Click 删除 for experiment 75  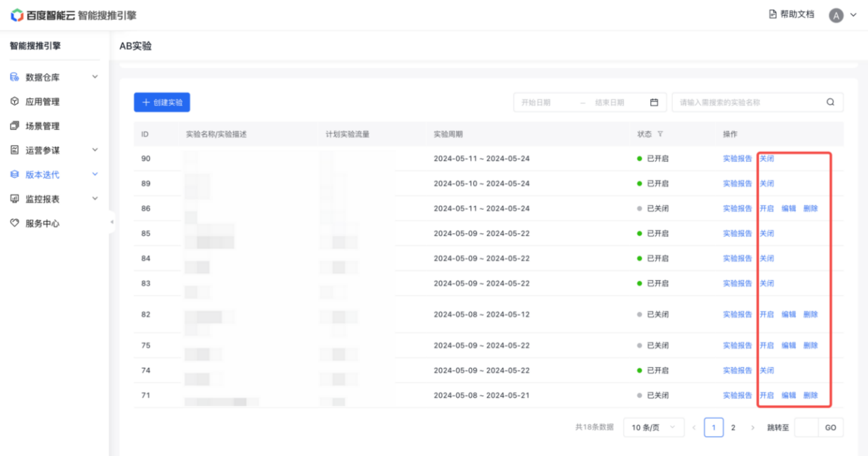tap(811, 345)
